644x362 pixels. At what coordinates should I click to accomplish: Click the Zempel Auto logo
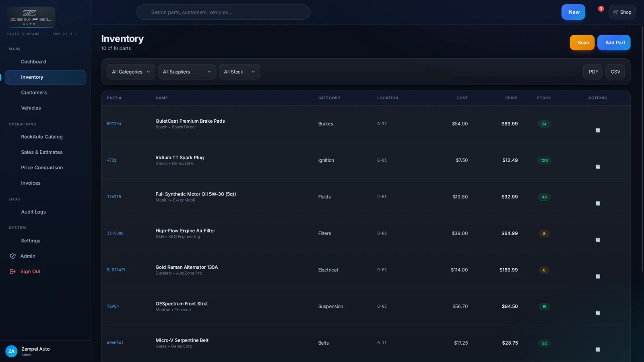(31, 17)
